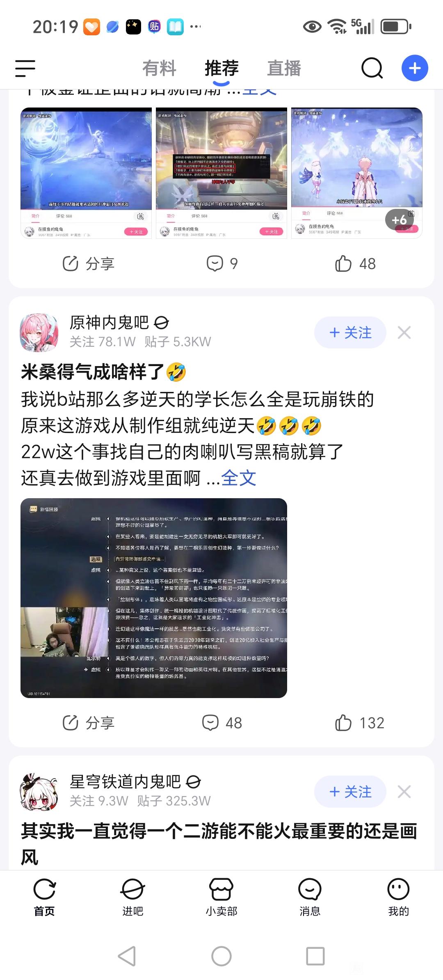Viewport: 443px width, 980px height.
Task: Tap the search magnifier icon
Action: point(372,68)
